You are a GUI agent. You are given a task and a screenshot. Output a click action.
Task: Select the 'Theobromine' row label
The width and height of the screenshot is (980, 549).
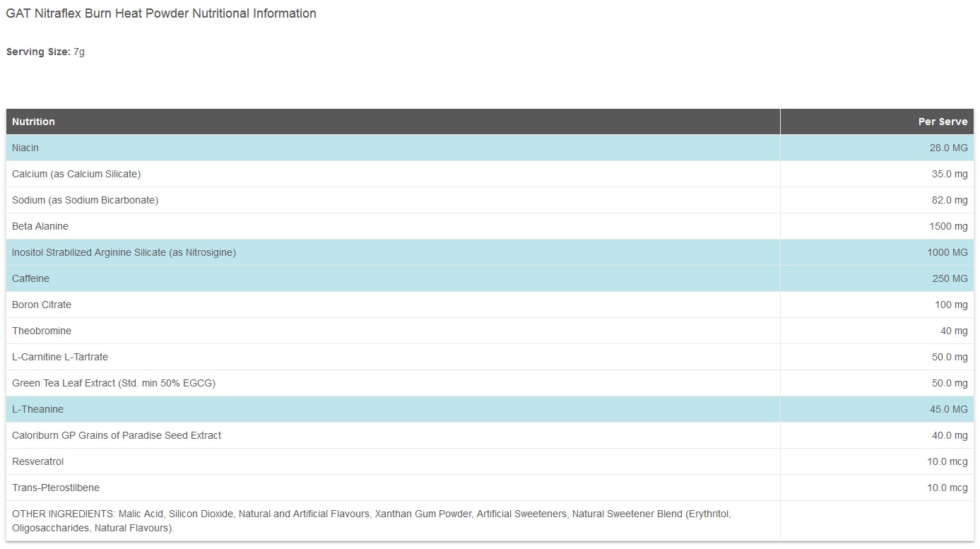click(42, 331)
